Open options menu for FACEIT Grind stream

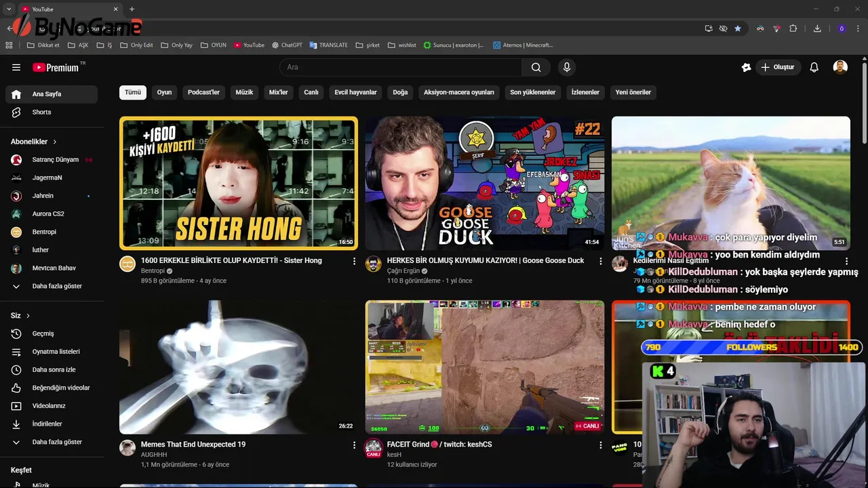pyautogui.click(x=600, y=445)
